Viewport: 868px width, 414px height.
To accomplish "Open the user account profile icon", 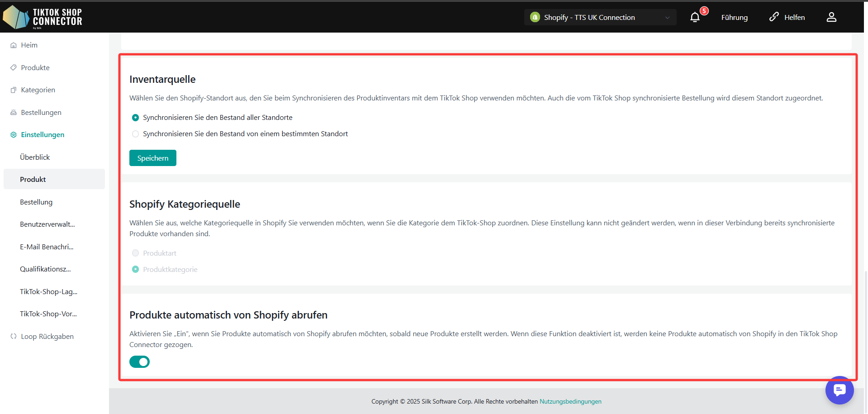I will coord(831,17).
